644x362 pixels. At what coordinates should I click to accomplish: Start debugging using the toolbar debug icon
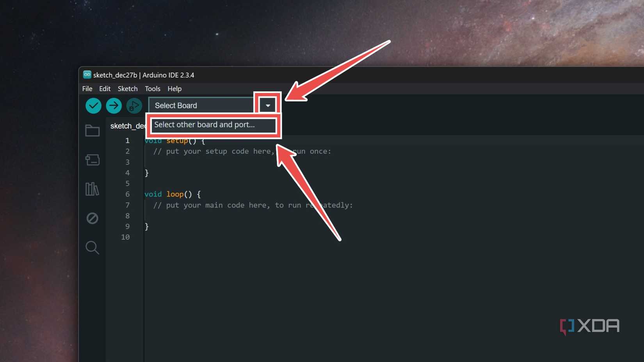pyautogui.click(x=134, y=105)
